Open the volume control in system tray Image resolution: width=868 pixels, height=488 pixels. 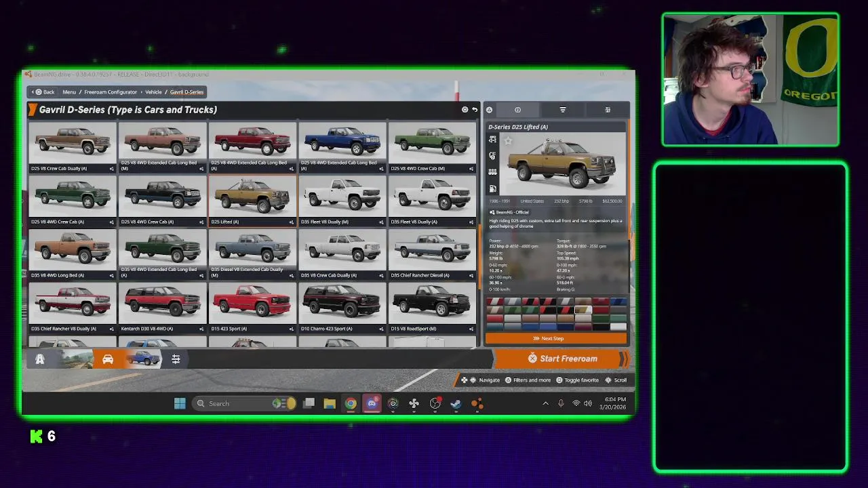pos(587,403)
